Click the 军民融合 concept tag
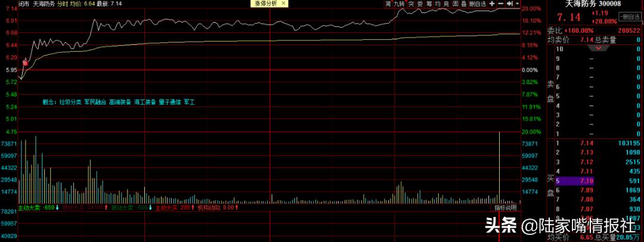 click(95, 101)
